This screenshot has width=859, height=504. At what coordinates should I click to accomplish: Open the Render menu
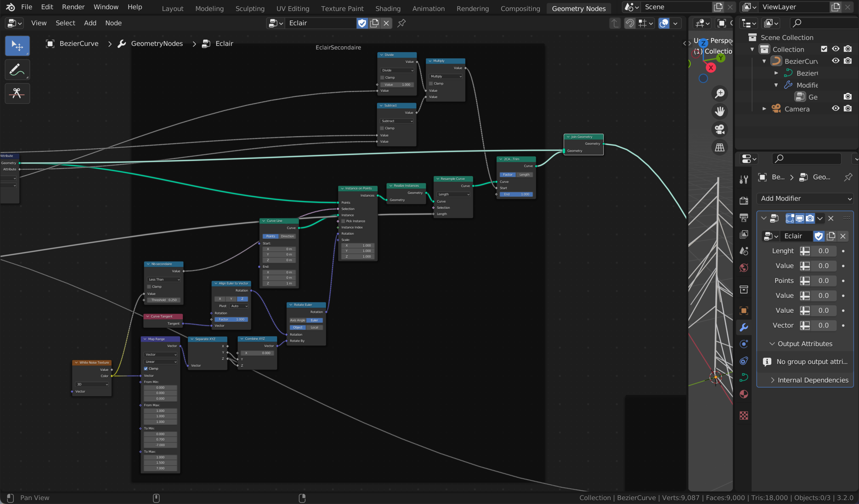coord(73,7)
